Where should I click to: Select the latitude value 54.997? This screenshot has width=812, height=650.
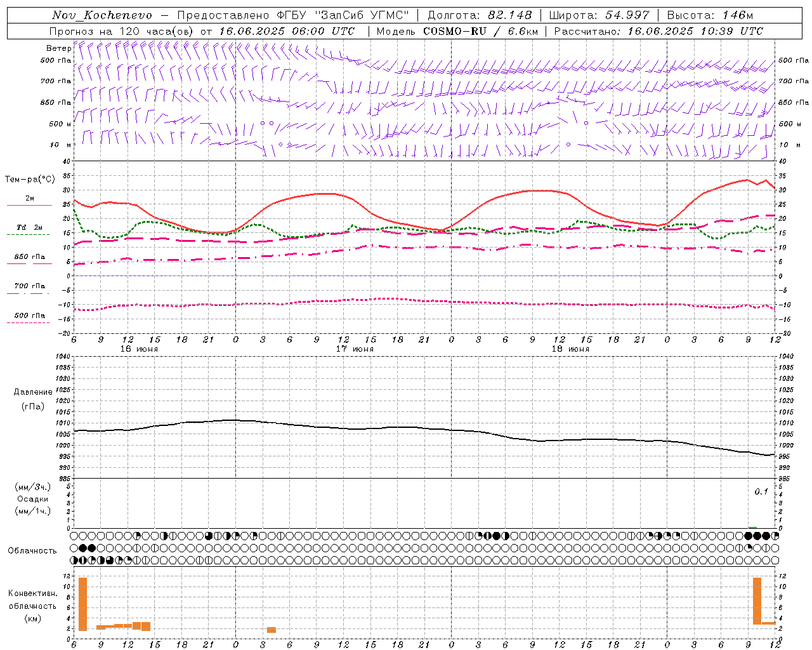pyautogui.click(x=627, y=15)
